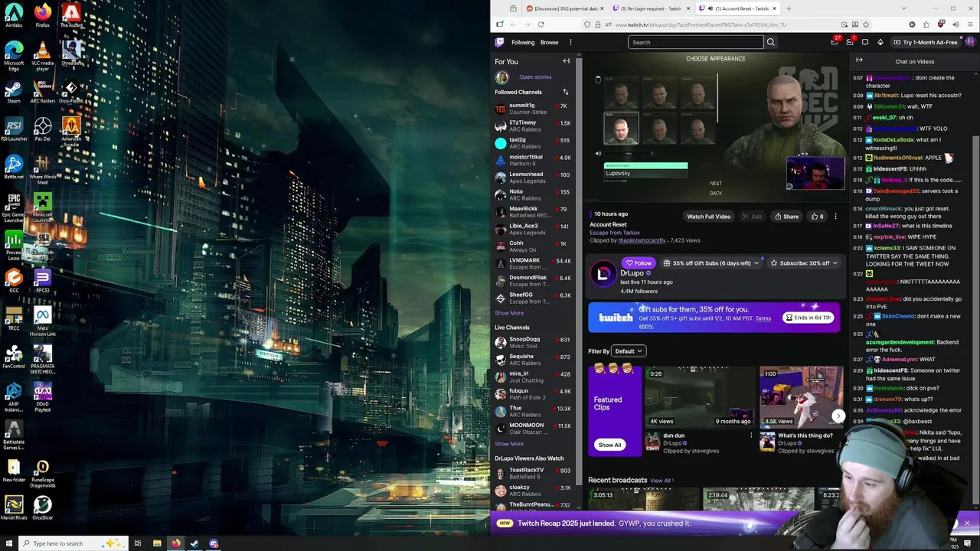Like the clip with the thumbs up button
The height and width of the screenshot is (551, 980).
(x=818, y=217)
